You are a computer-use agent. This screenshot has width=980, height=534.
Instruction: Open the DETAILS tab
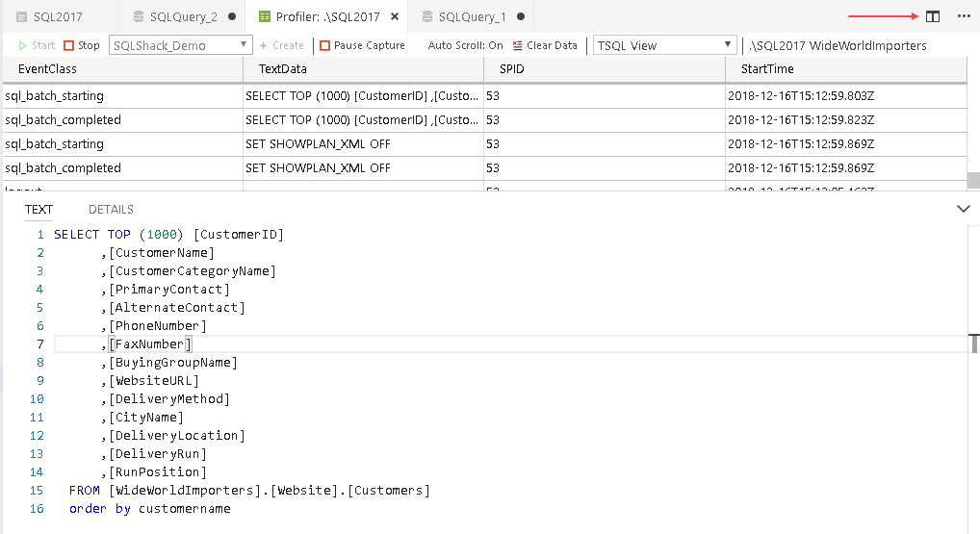point(111,210)
